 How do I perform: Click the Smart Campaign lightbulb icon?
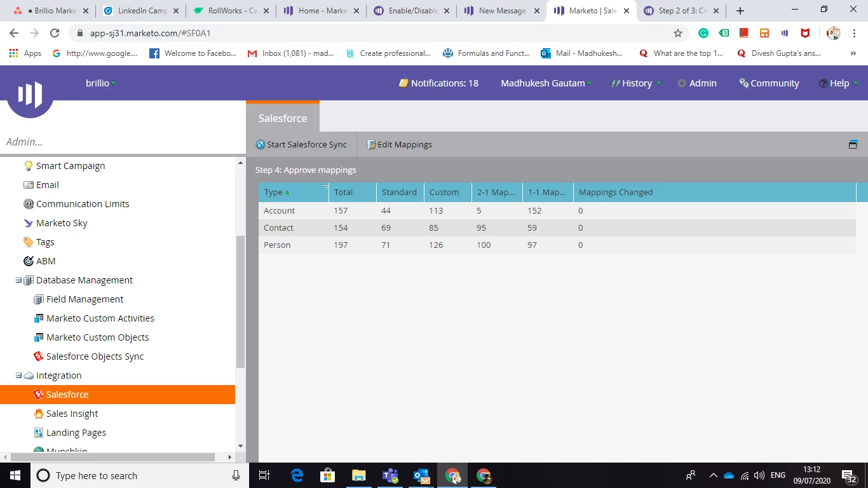pos(28,166)
